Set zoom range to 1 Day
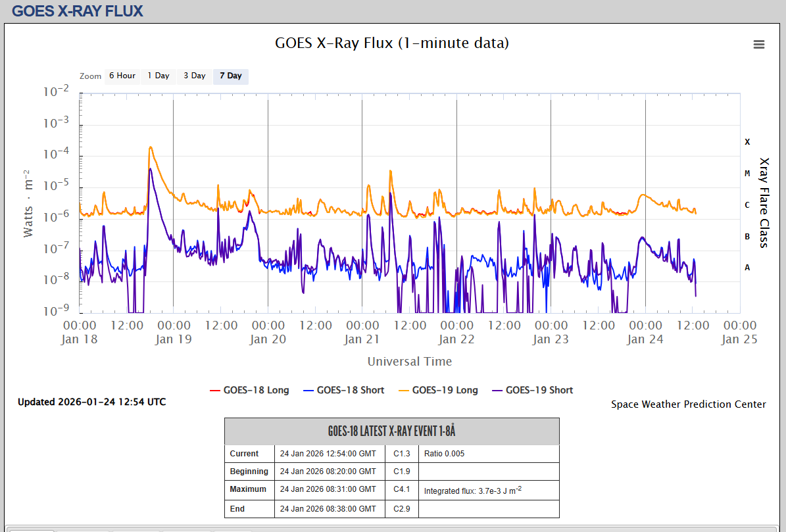This screenshot has height=532, width=786. (158, 76)
